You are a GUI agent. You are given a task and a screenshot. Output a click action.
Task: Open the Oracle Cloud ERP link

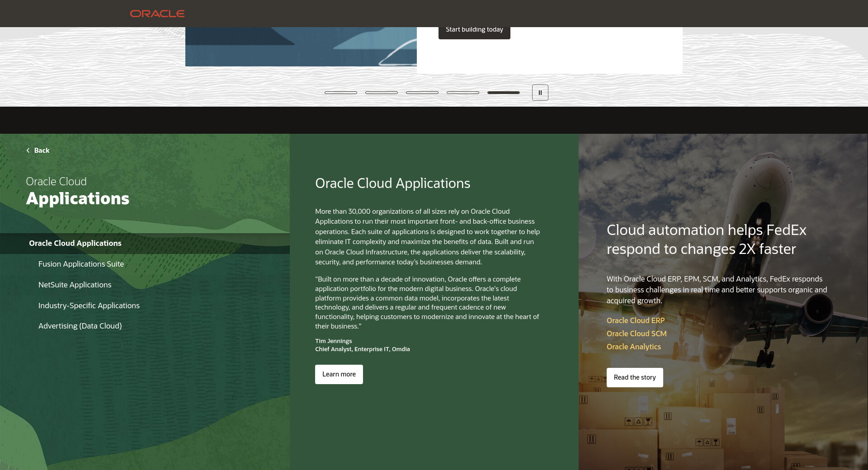(636, 320)
